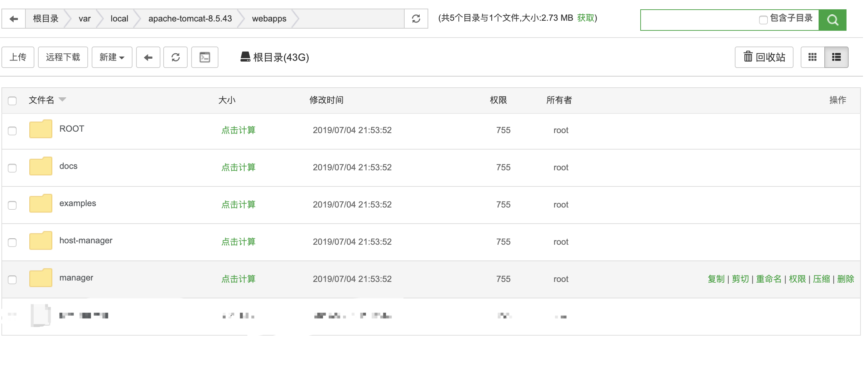
Task: Click the back arrow in the path bar
Action: [x=14, y=19]
